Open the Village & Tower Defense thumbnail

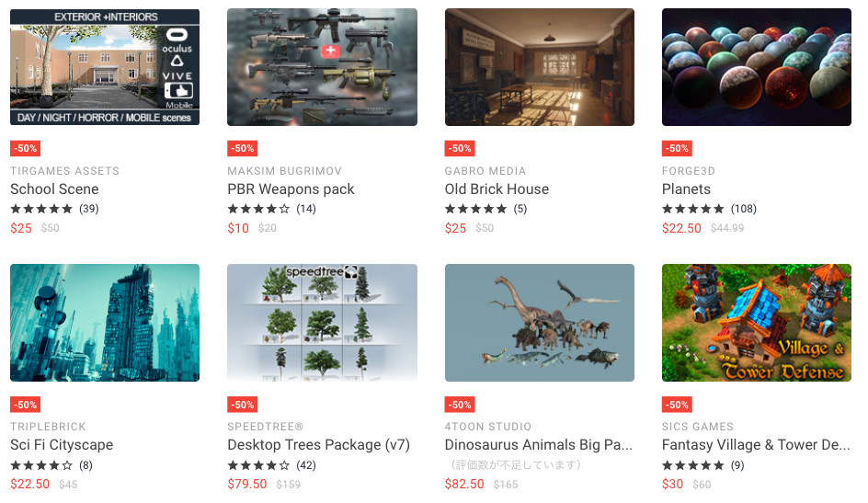click(757, 323)
